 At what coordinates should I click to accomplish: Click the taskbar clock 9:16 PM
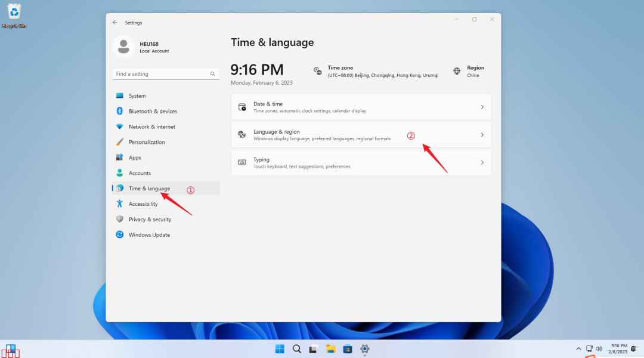(x=618, y=349)
